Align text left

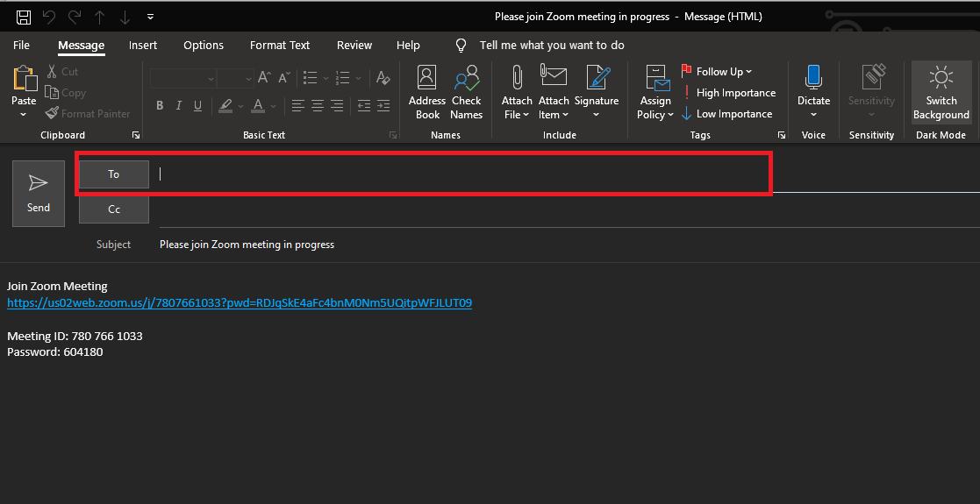click(298, 105)
